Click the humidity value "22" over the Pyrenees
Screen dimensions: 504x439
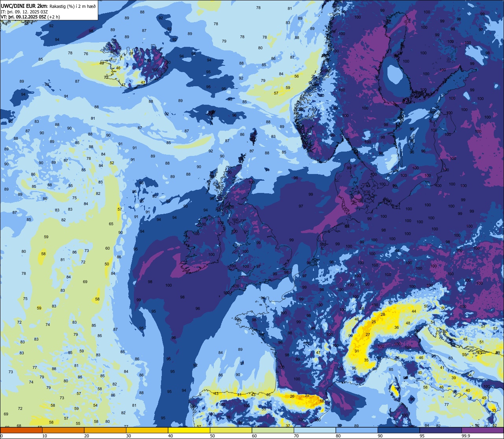tap(307, 395)
